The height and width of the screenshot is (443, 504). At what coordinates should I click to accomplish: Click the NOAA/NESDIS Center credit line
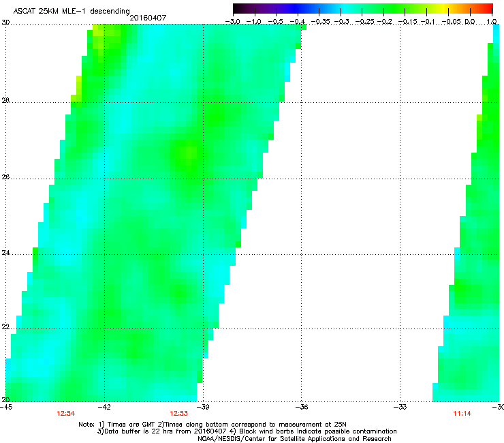click(x=294, y=439)
